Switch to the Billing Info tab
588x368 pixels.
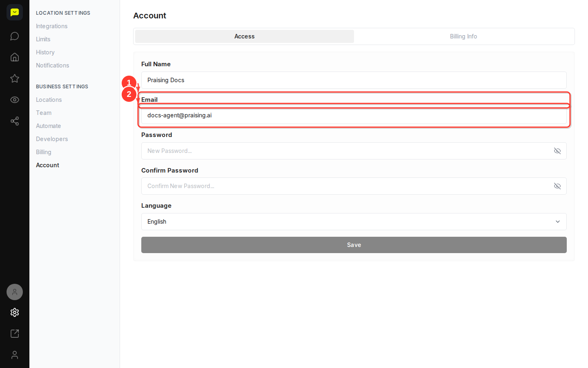tap(463, 36)
